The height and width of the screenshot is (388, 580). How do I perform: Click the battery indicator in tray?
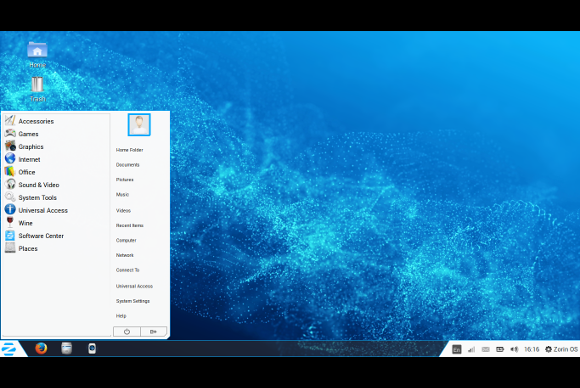tap(500, 349)
